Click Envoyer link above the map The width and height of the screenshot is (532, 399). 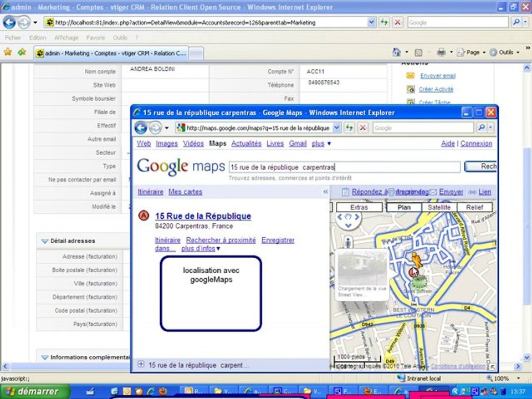451,192
